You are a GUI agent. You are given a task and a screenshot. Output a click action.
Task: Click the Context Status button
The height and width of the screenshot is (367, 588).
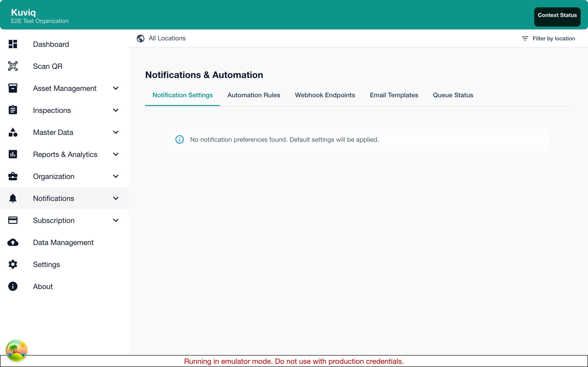click(557, 15)
